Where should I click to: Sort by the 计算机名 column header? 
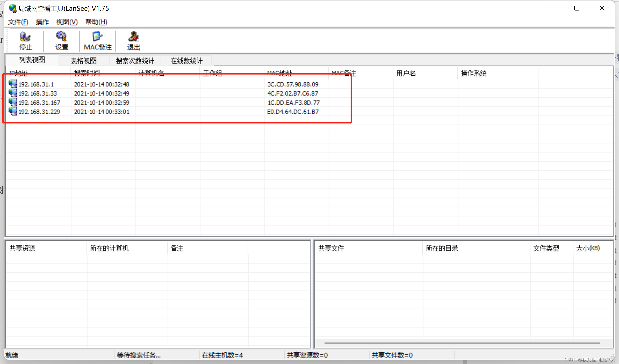click(x=167, y=73)
